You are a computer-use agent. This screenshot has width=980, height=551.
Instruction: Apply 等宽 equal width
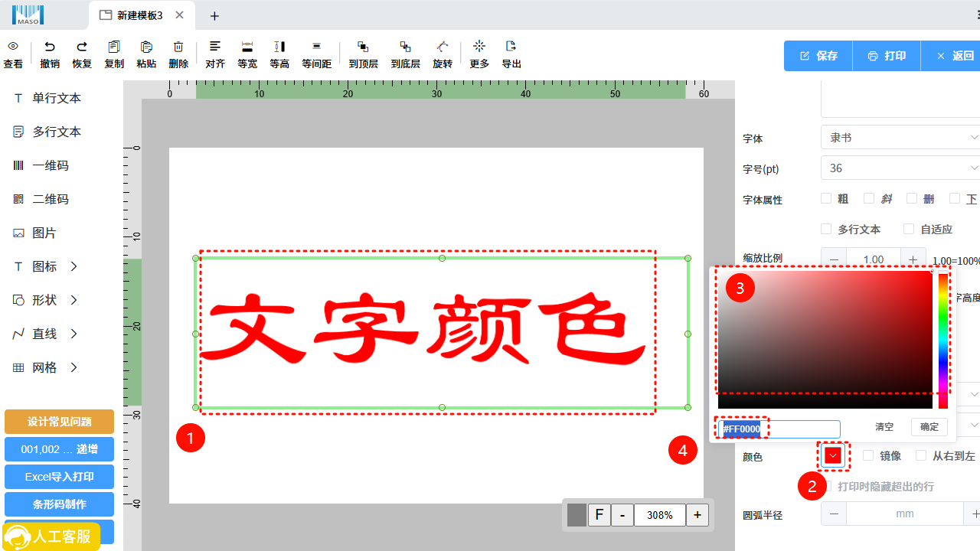click(247, 47)
